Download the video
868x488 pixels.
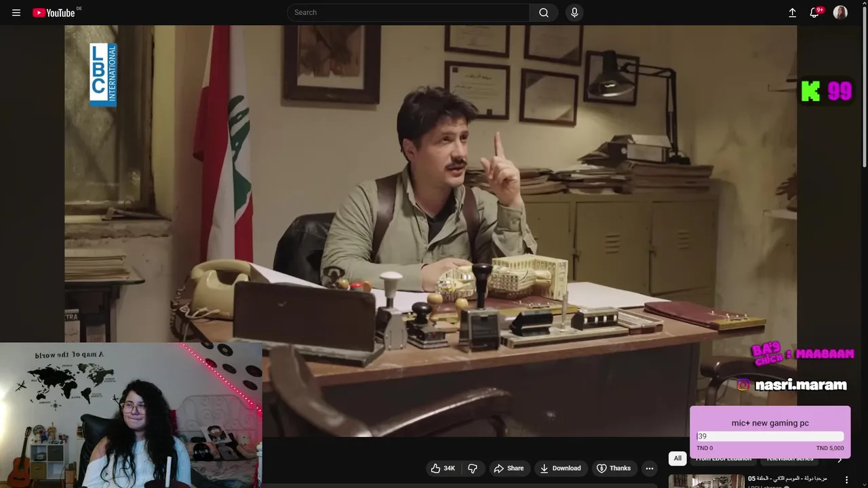[x=561, y=468]
